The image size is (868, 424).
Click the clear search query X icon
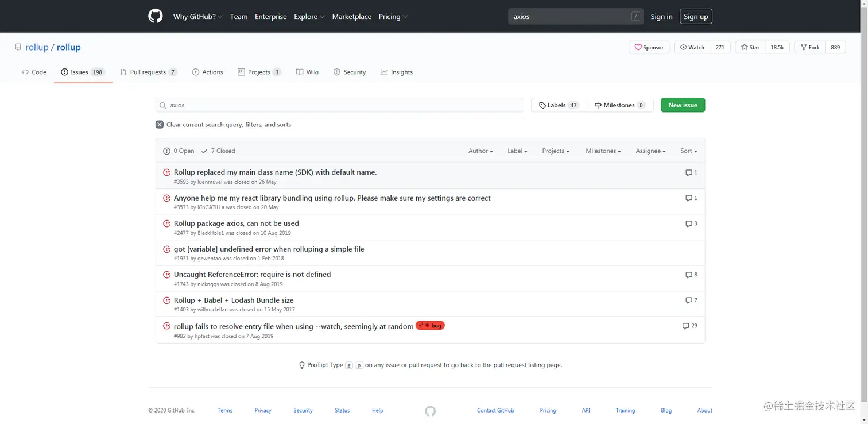click(x=160, y=124)
